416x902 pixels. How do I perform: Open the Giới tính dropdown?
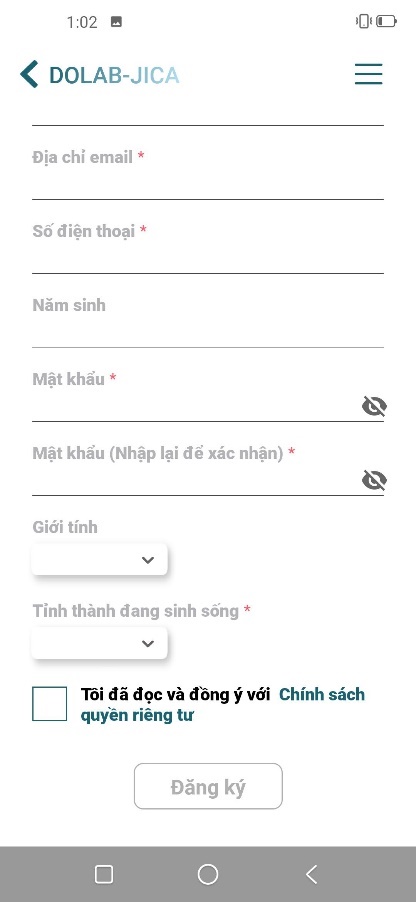click(x=100, y=559)
